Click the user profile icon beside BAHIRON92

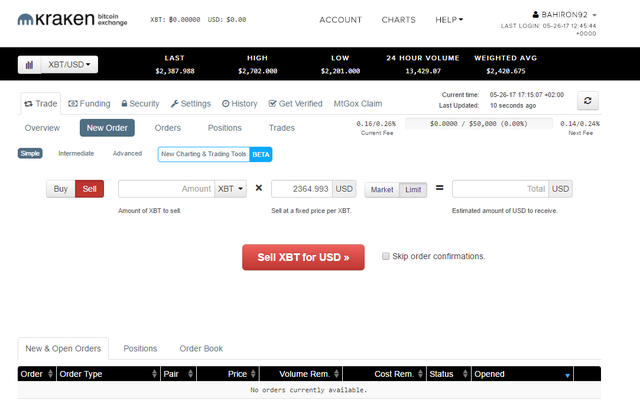point(536,15)
